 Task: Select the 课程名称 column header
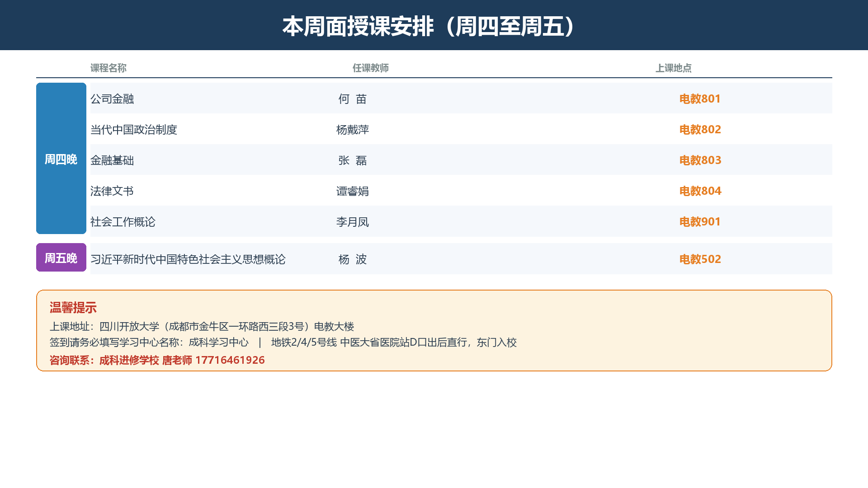click(108, 68)
